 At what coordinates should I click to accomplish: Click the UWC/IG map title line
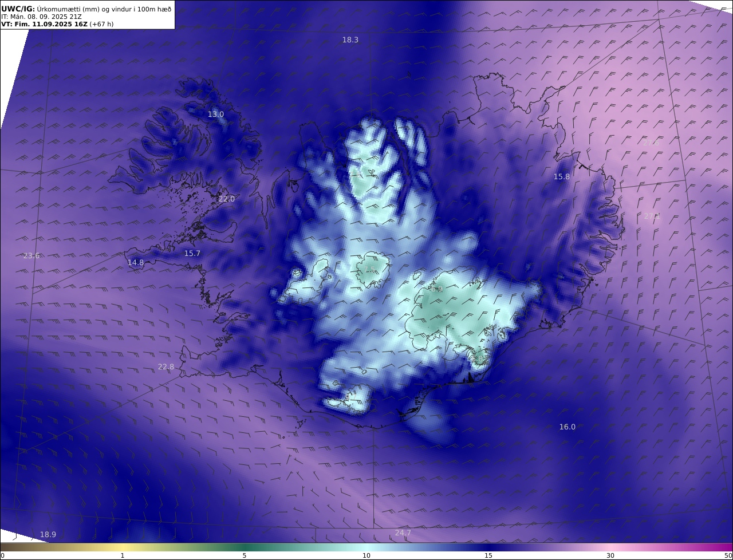pyautogui.click(x=86, y=9)
